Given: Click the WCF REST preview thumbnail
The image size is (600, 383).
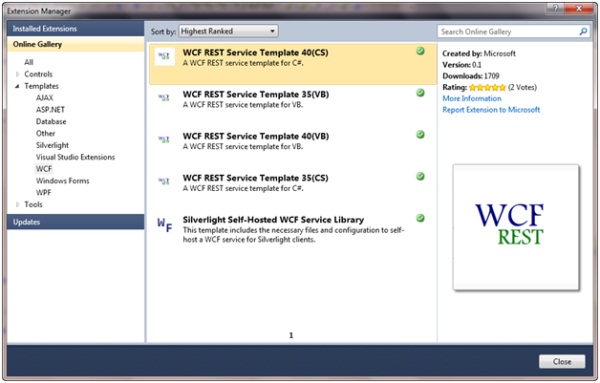Looking at the screenshot, I should point(516,227).
